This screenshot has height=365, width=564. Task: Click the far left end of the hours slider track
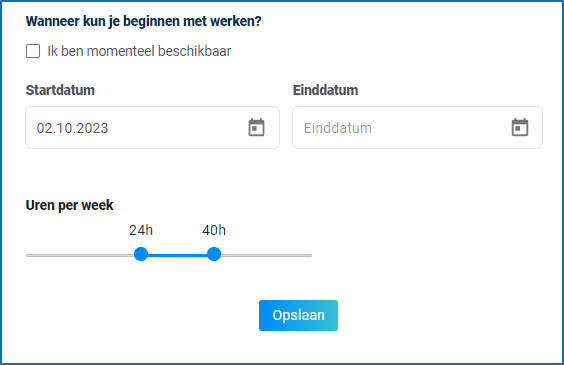(x=28, y=255)
